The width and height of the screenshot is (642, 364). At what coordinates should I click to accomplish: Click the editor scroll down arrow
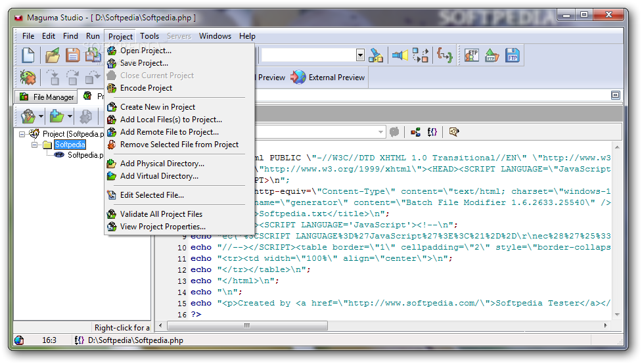click(x=617, y=315)
